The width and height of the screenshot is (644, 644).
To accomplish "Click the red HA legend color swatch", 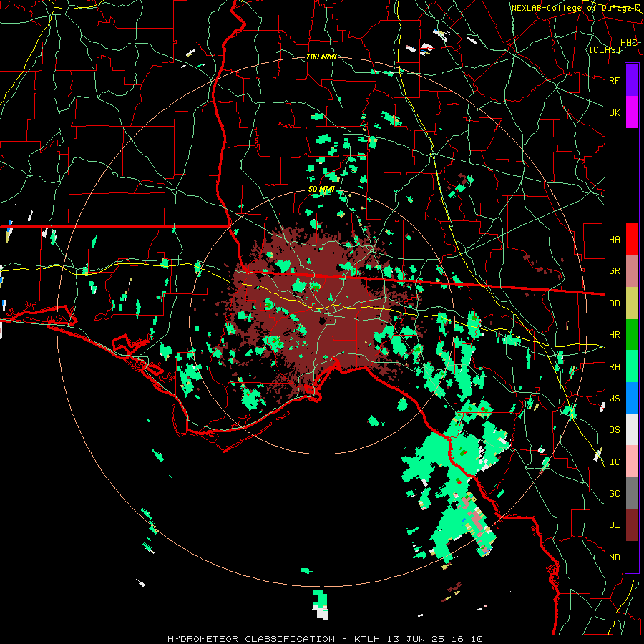I will coord(632,239).
